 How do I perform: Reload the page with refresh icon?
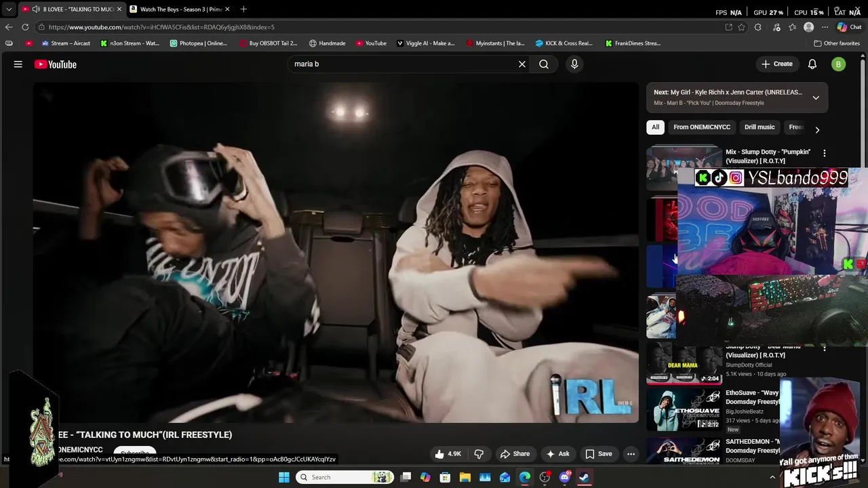click(25, 27)
